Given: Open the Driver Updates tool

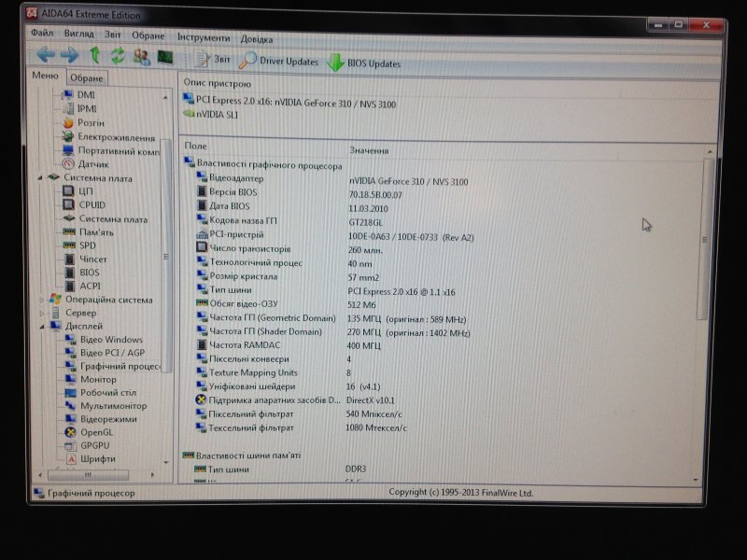Looking at the screenshot, I should click(278, 62).
